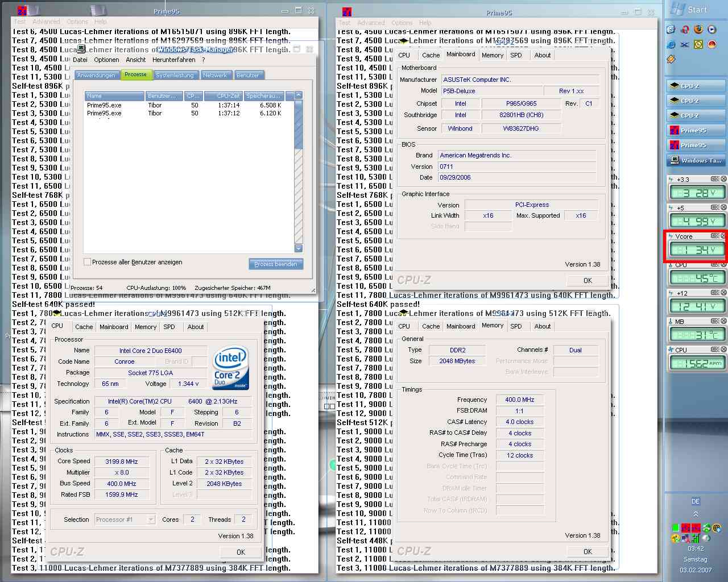This screenshot has width=728, height=582.
Task: Switch to Task Manager Systemleistung tab
Action: tap(175, 75)
